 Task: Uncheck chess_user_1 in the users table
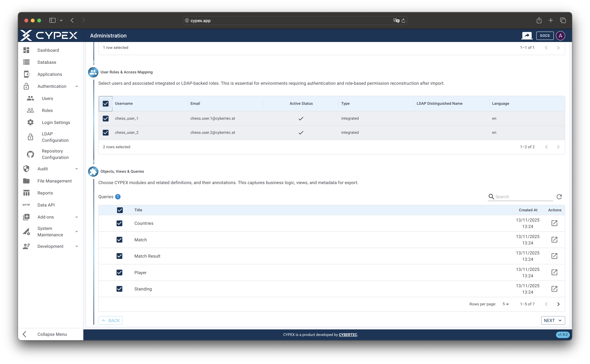point(105,118)
